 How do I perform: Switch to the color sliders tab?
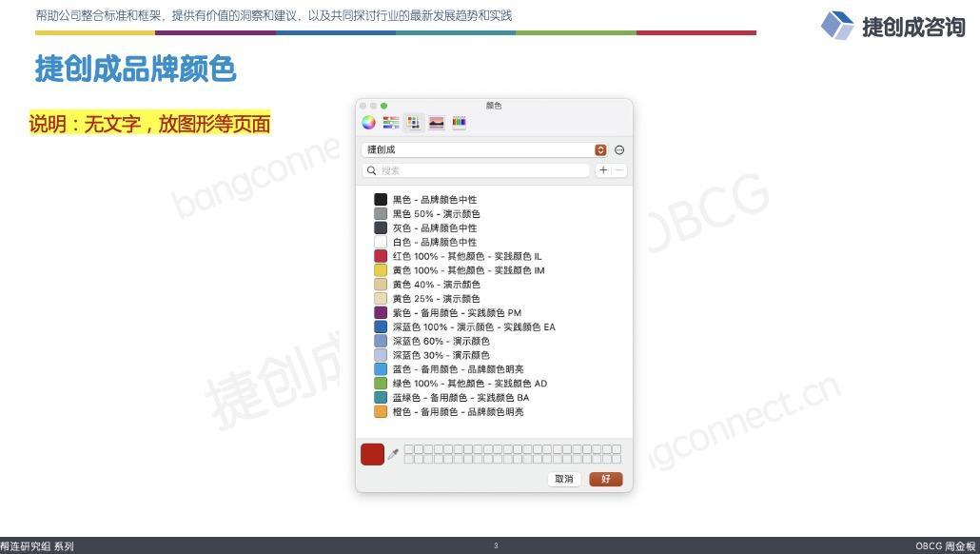pos(391,123)
